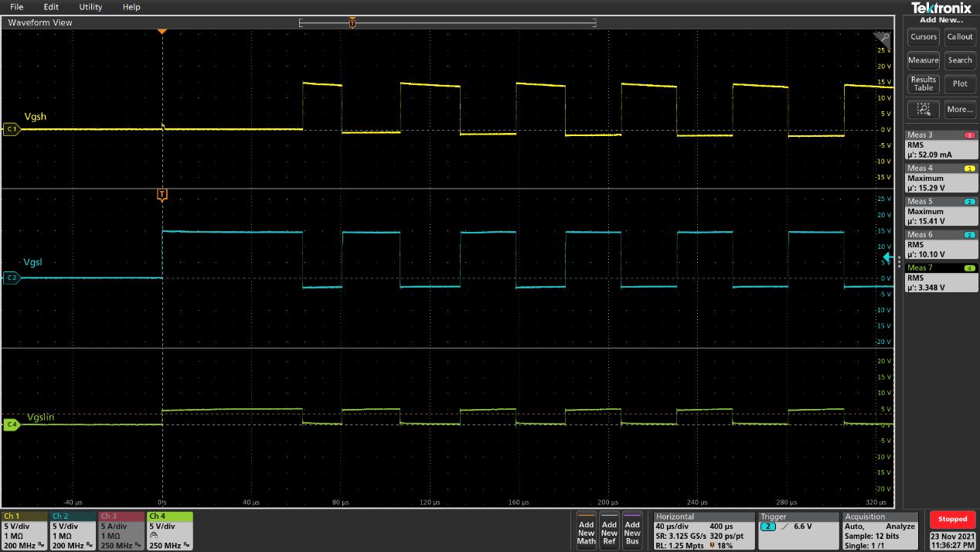Screen dimensions: 980x552
Task: Expand the More... add-new options
Action: click(x=960, y=109)
